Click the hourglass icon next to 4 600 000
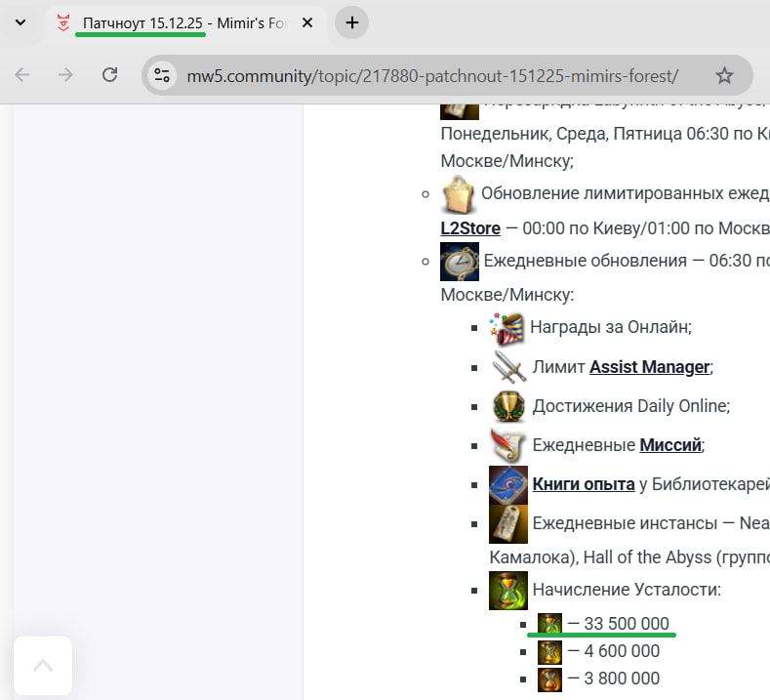 [x=549, y=652]
